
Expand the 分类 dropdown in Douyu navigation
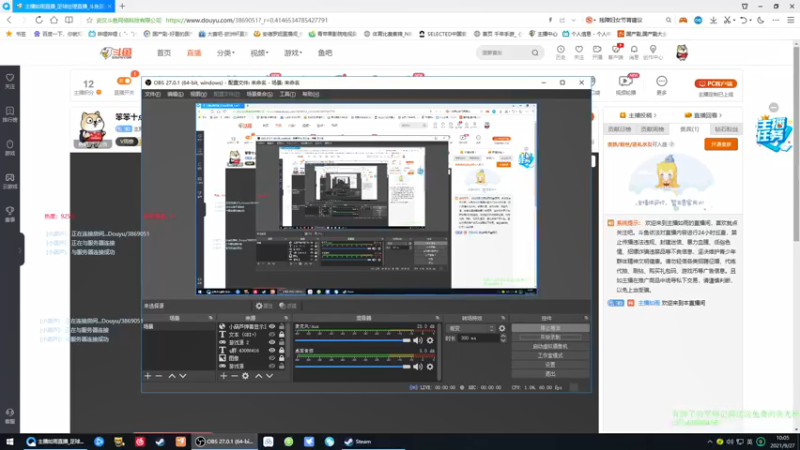click(226, 53)
